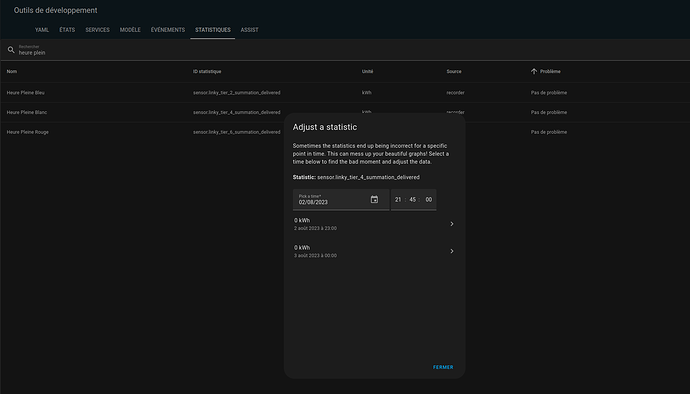Switch to the YAML tab

[x=42, y=30]
